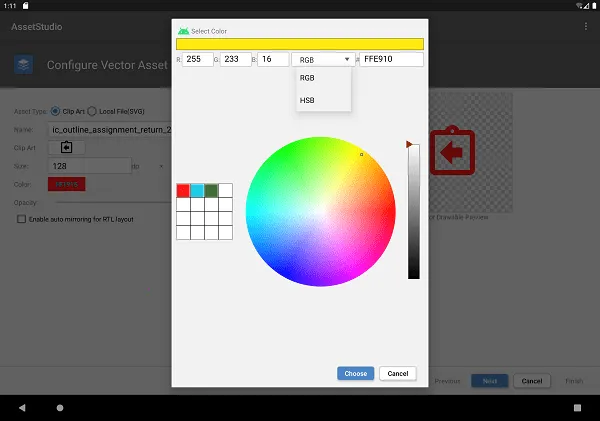This screenshot has height=421, width=600.
Task: Click the Opacity slider track
Action: tap(113, 202)
